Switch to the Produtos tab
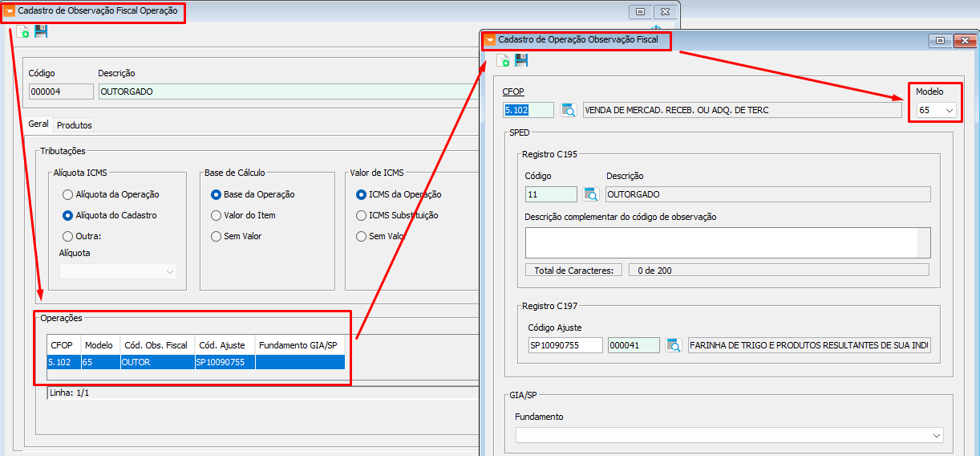 75,125
